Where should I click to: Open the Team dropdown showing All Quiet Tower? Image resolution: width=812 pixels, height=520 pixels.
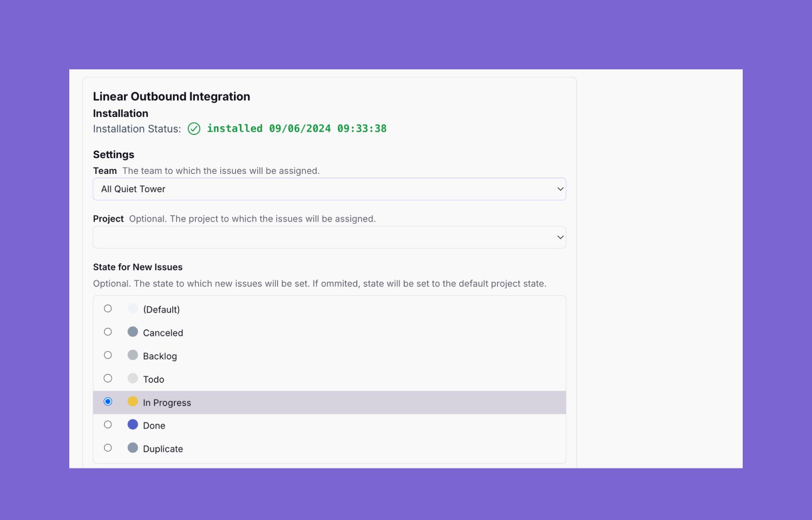(330, 189)
